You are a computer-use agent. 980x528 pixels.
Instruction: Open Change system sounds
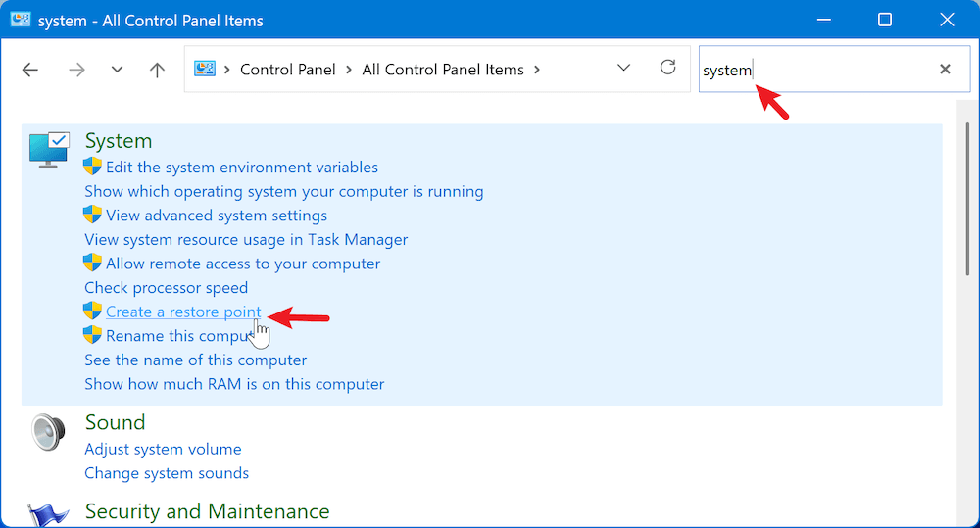pos(167,473)
